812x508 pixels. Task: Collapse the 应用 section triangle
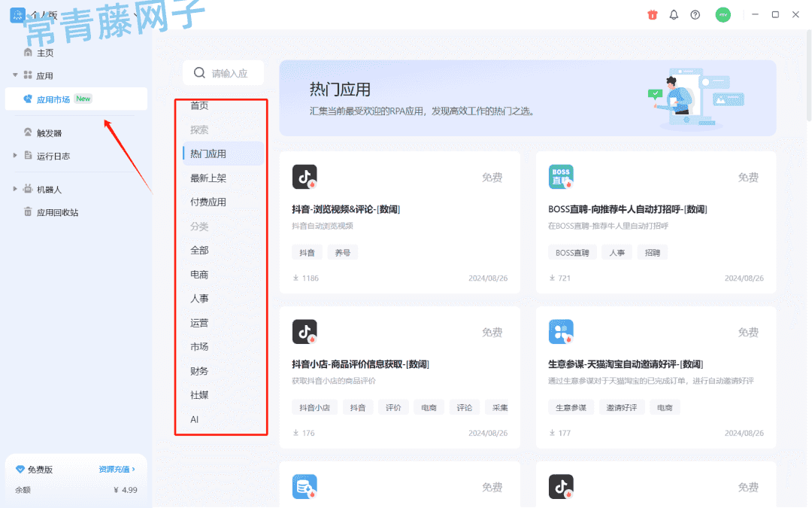15,75
